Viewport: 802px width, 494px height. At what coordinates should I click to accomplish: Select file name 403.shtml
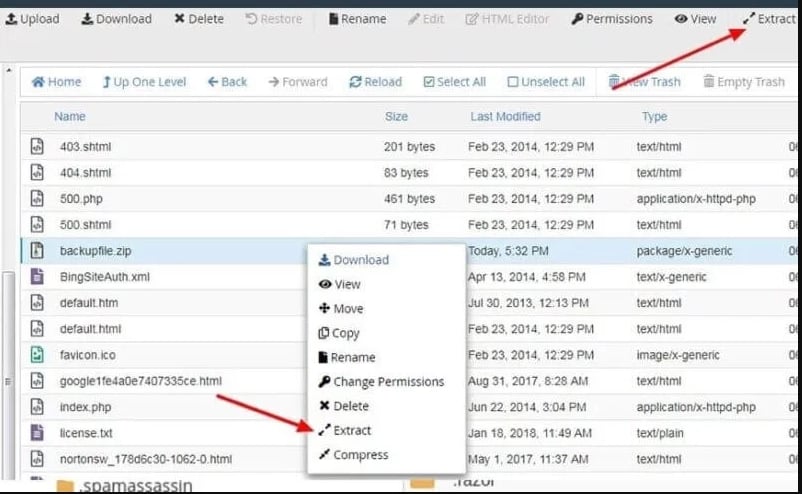pyautogui.click(x=85, y=147)
